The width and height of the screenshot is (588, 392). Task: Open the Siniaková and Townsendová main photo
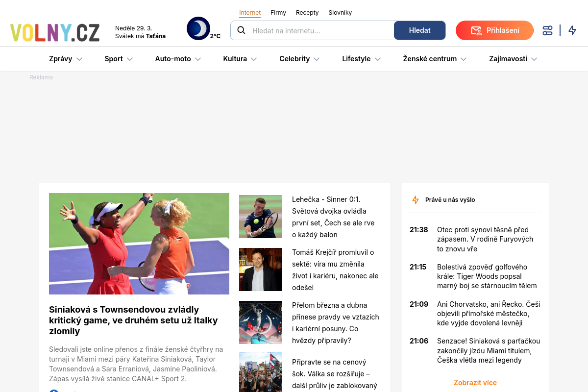coord(139,244)
